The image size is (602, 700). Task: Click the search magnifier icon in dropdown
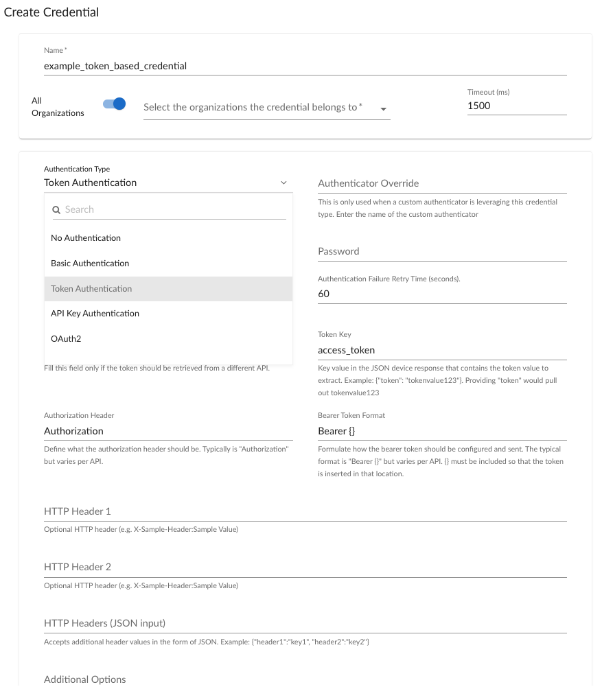[57, 210]
